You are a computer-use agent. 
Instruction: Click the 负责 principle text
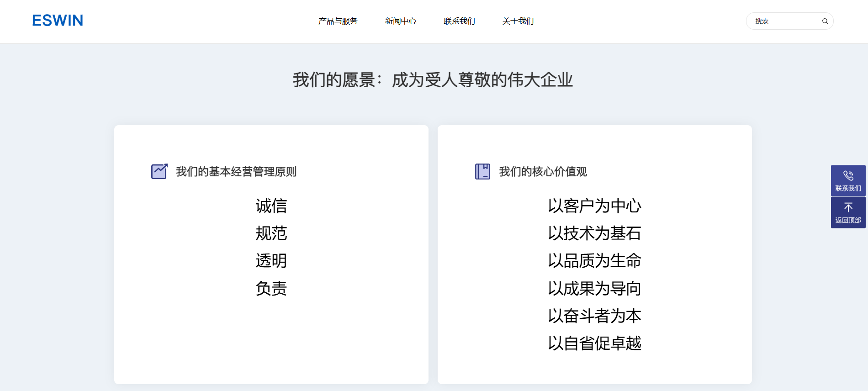click(271, 288)
